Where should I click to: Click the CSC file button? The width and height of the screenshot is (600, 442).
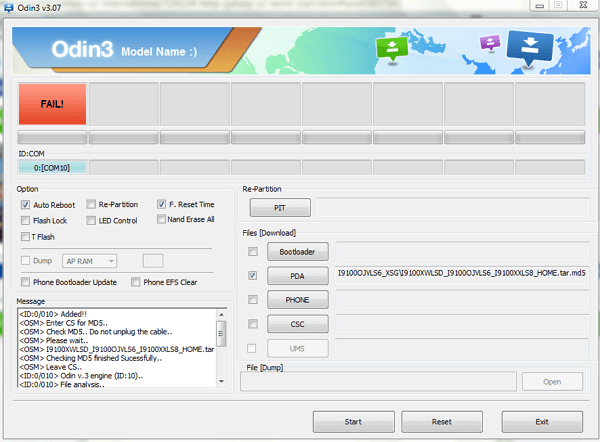(297, 324)
